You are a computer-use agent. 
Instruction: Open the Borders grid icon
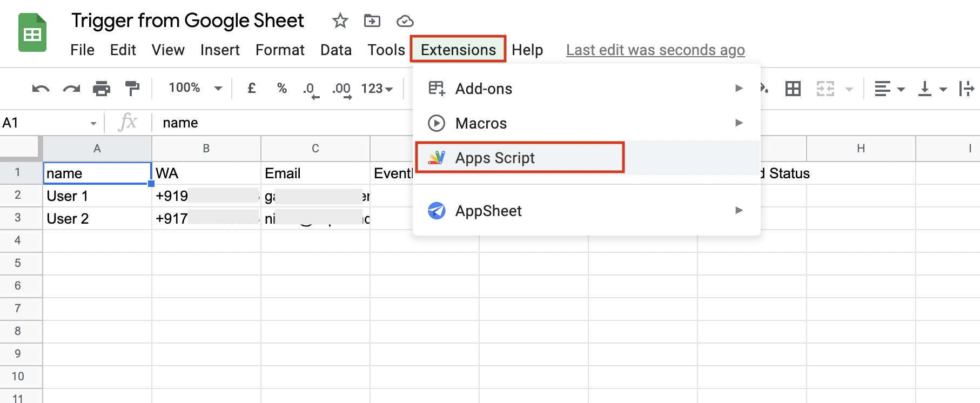click(x=793, y=88)
